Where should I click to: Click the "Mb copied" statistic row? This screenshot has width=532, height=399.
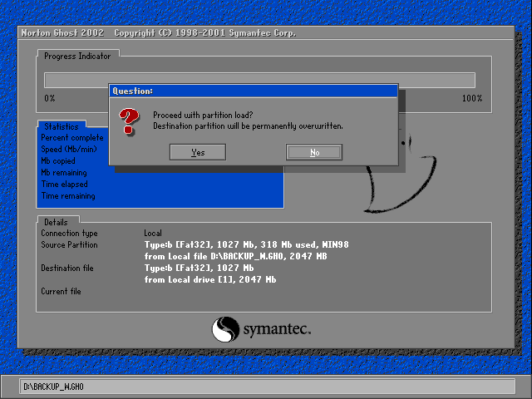pyautogui.click(x=58, y=160)
